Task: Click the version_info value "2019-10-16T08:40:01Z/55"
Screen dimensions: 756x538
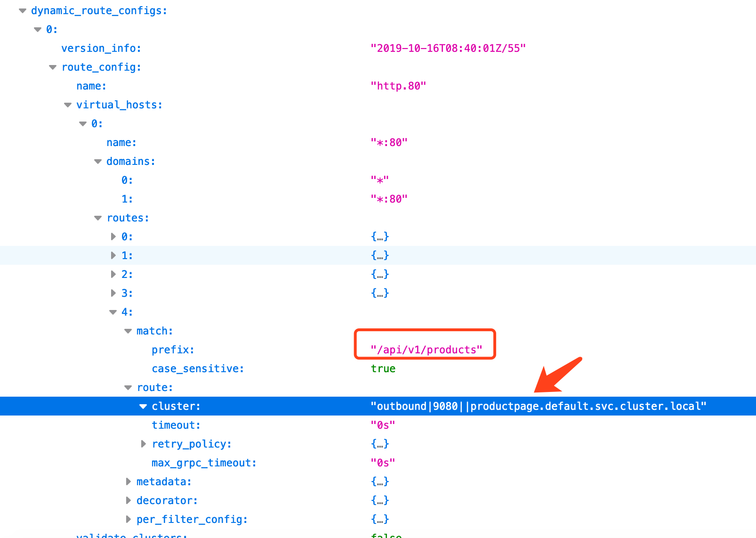Action: 448,49
